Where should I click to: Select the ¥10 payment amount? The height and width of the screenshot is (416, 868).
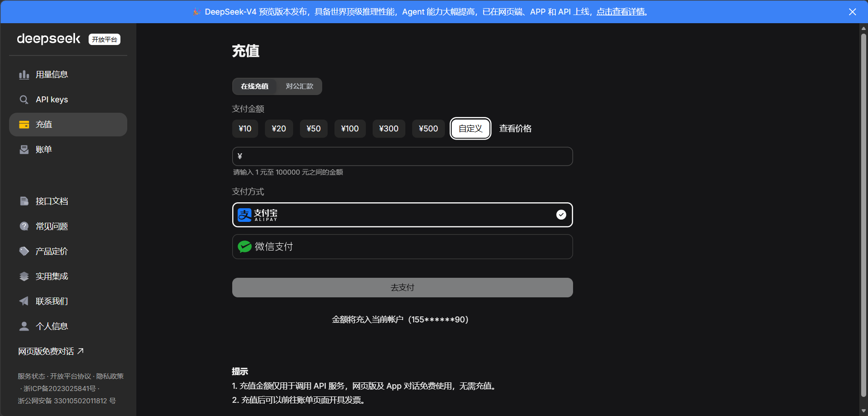(245, 129)
